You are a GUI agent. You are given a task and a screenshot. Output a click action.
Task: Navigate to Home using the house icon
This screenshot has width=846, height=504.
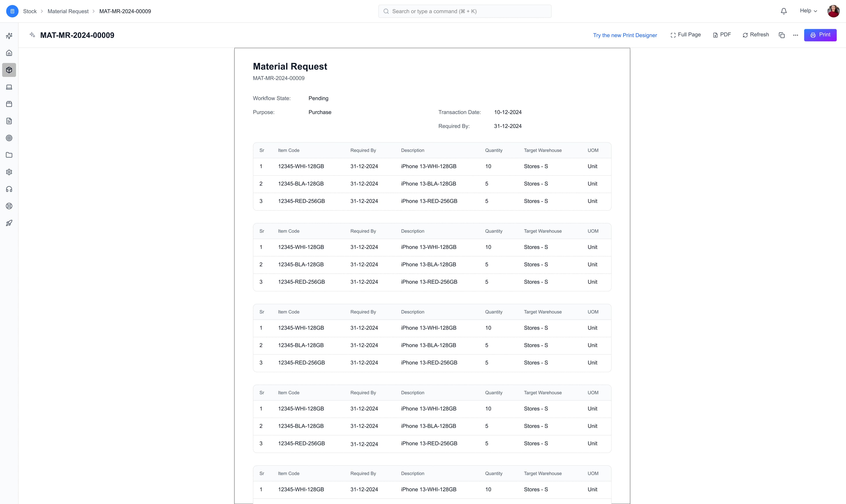9,53
